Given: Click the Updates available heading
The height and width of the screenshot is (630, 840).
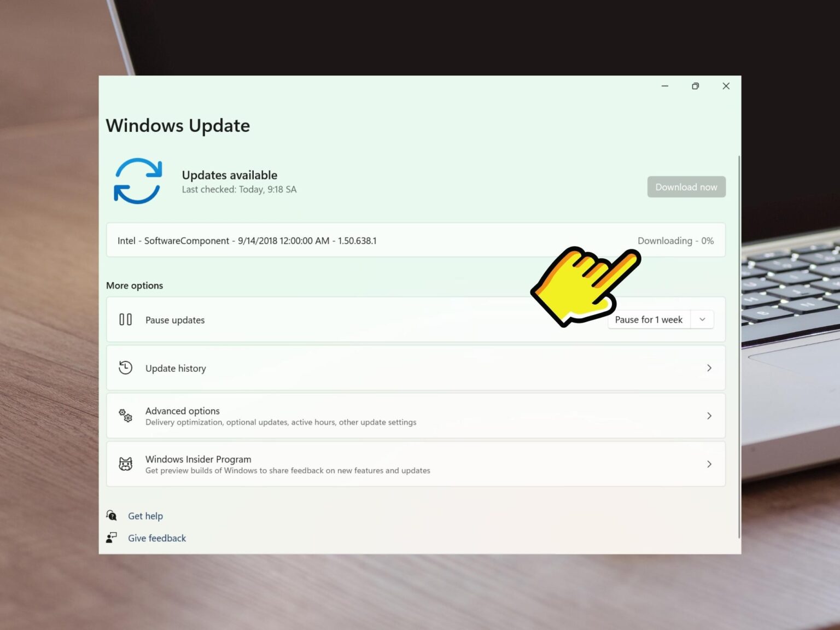Looking at the screenshot, I should pos(230,175).
